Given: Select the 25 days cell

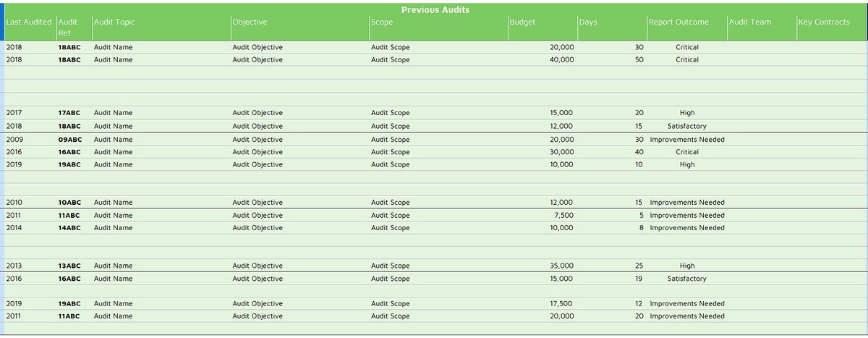Looking at the screenshot, I should (639, 266).
